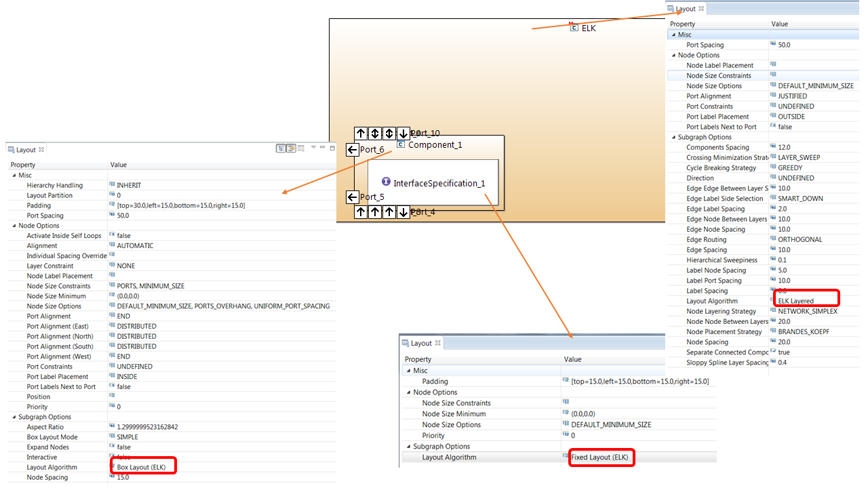Viewport: 868px width, 488px height.
Task: Close the top-right Layout view tab
Action: click(702, 9)
